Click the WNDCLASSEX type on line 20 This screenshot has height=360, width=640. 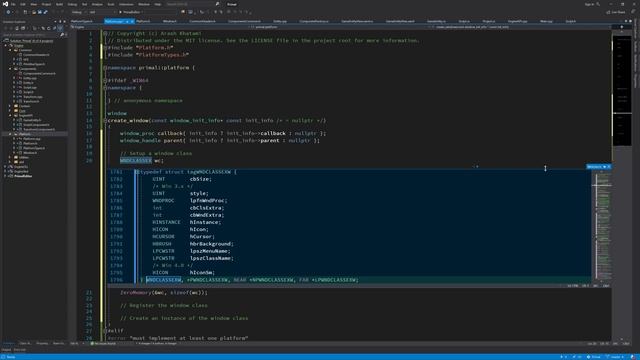tap(136, 160)
